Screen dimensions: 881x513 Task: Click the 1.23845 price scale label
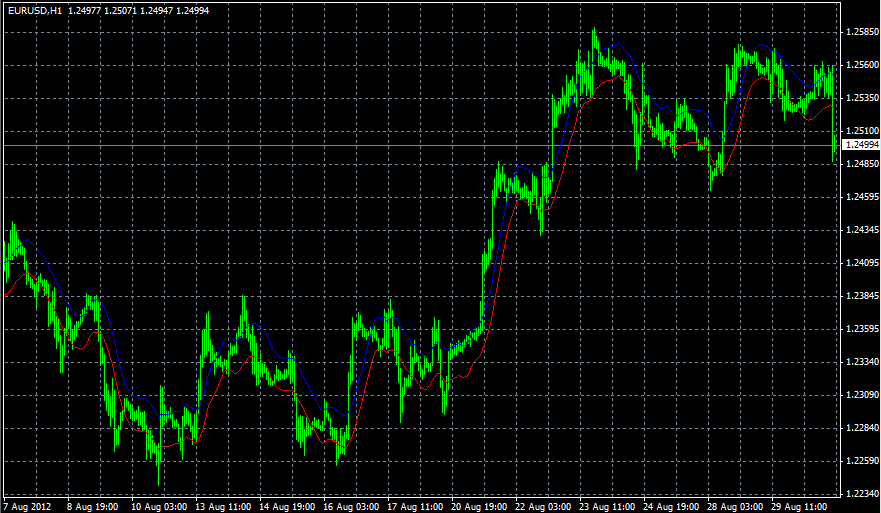pos(862,296)
